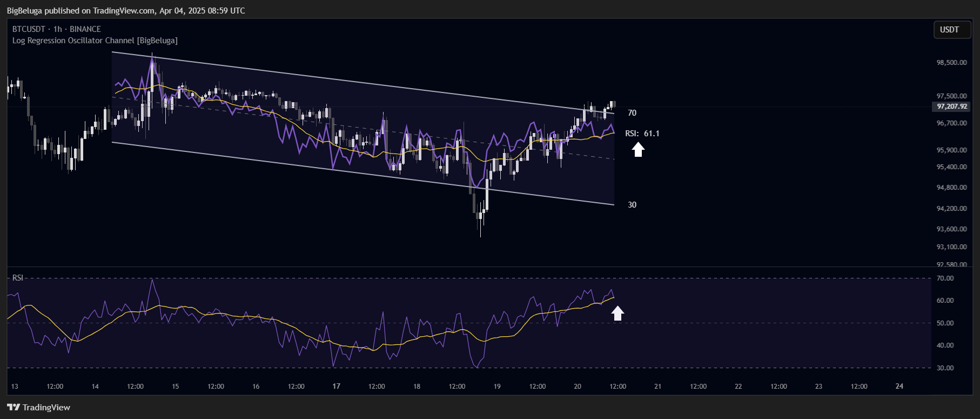The width and height of the screenshot is (980, 419).
Task: Click the Log Regression Oscillator Channel indicator label
Action: point(95,41)
